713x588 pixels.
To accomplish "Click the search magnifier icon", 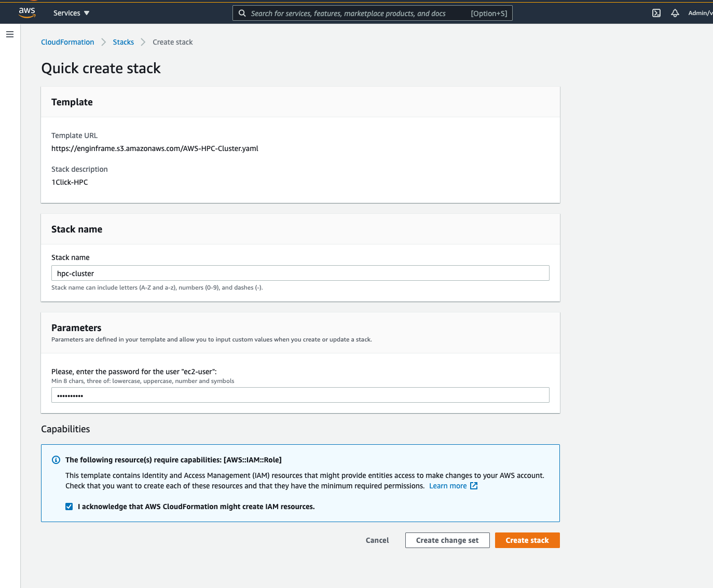I will point(242,13).
